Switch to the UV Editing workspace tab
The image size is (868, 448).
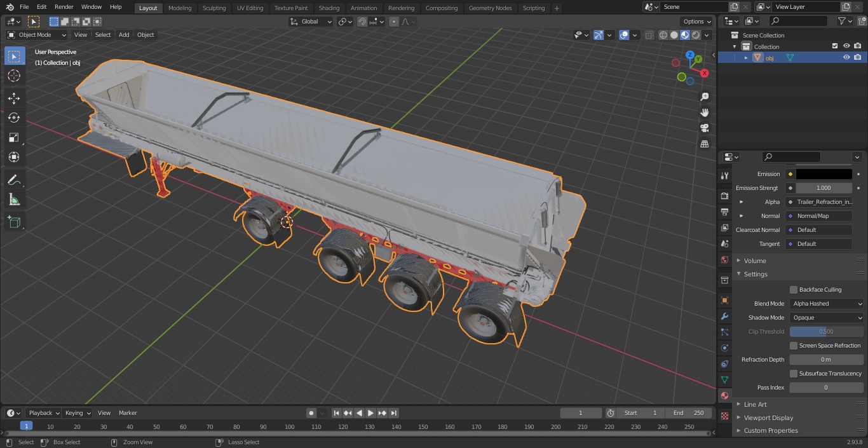click(250, 8)
